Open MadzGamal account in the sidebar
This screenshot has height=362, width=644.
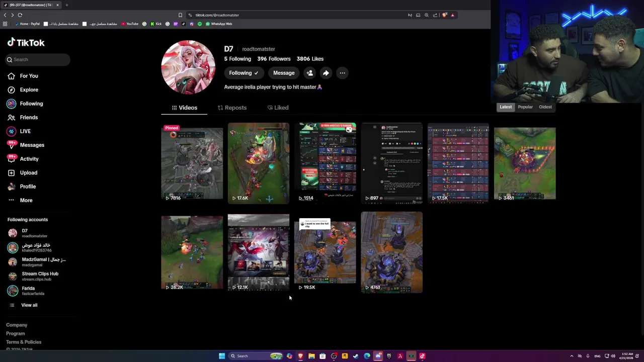37,262
